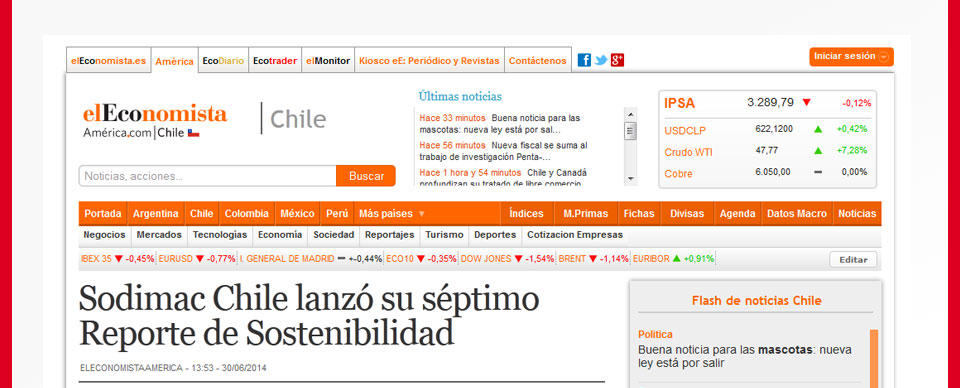Screen dimensions: 960x388
Task: Click the Buscar search button
Action: [366, 176]
